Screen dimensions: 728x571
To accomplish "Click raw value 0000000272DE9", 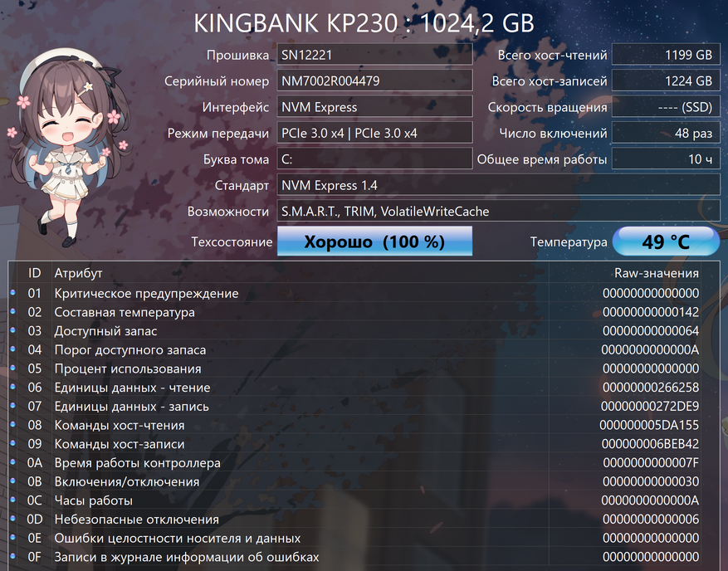I will tap(649, 406).
